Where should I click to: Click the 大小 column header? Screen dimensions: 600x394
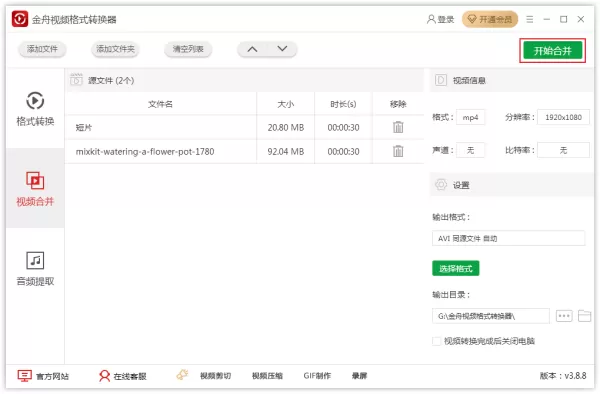point(285,104)
